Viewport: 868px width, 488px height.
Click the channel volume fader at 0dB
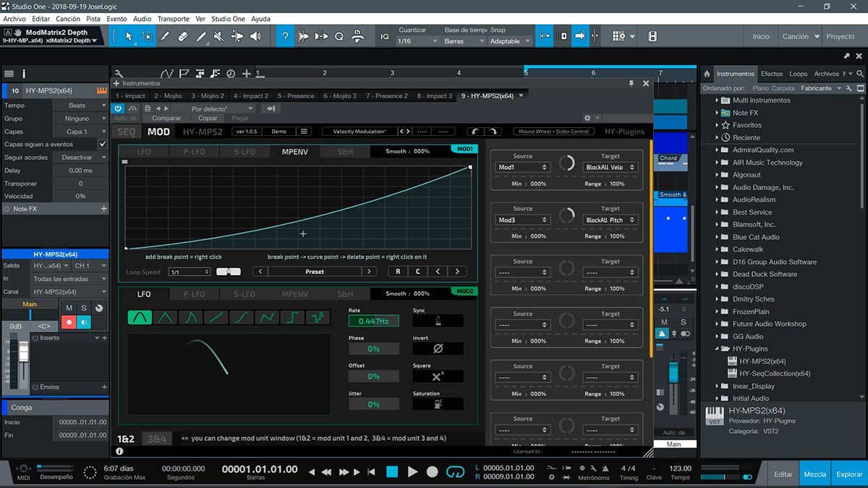(x=23, y=351)
